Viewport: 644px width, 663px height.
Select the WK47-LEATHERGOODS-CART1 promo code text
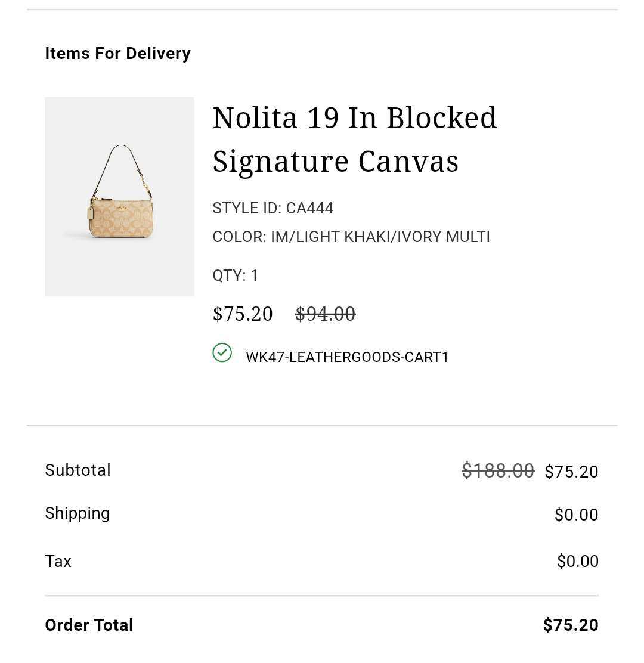[x=347, y=357]
